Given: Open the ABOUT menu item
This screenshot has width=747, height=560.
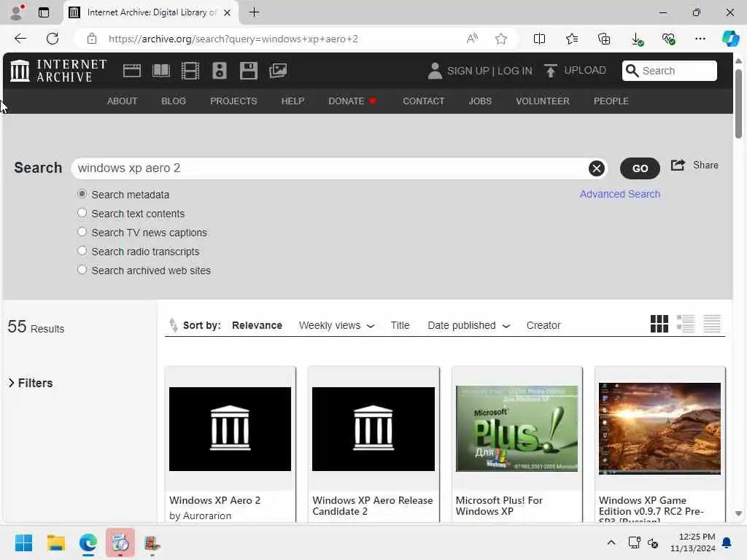Looking at the screenshot, I should [x=122, y=101].
